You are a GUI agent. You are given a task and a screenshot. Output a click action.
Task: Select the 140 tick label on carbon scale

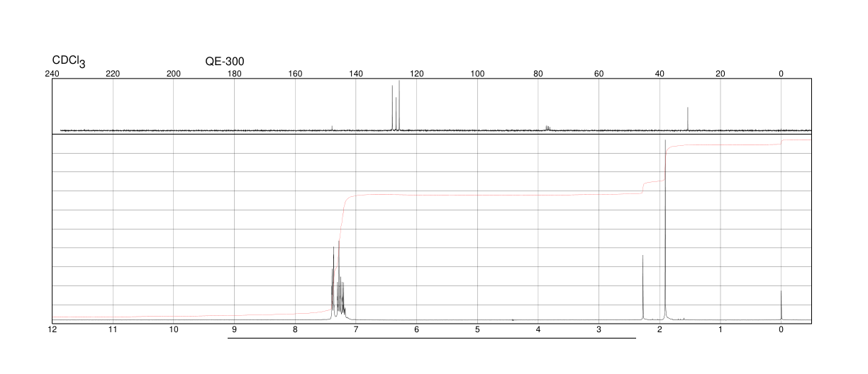tap(356, 74)
